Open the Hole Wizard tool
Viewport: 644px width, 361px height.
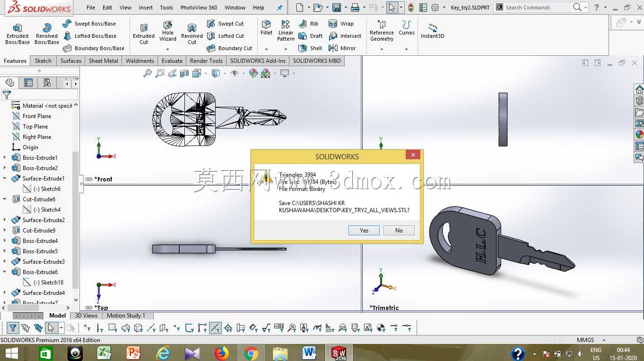point(168,31)
